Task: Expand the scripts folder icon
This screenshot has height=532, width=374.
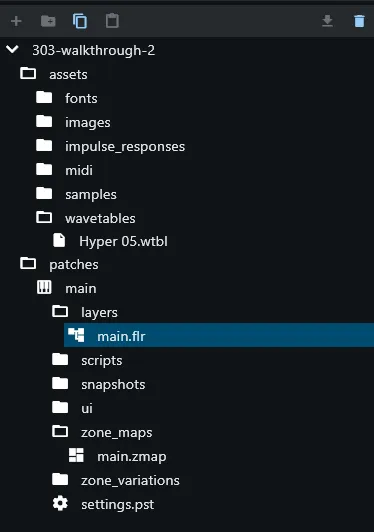Action: click(x=60, y=359)
